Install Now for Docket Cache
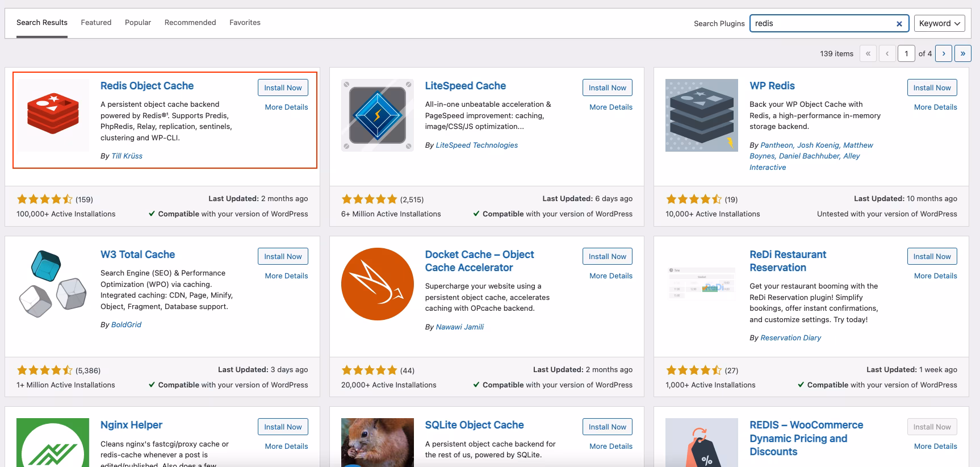 click(x=608, y=256)
